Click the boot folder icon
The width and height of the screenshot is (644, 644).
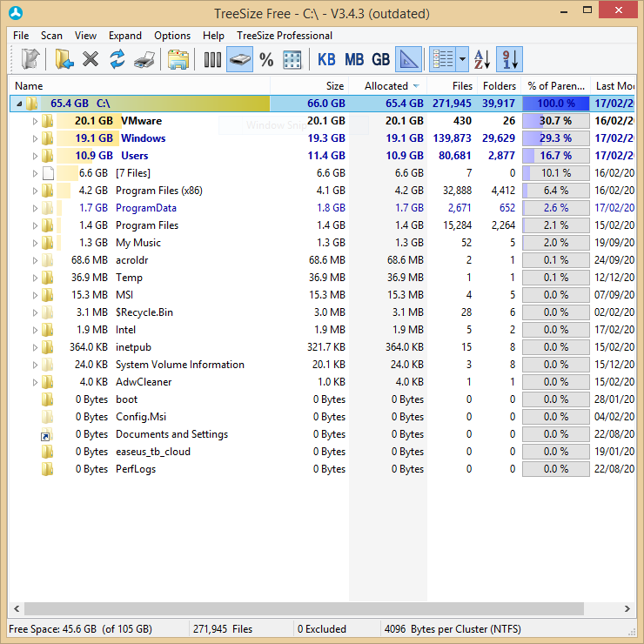[47, 399]
